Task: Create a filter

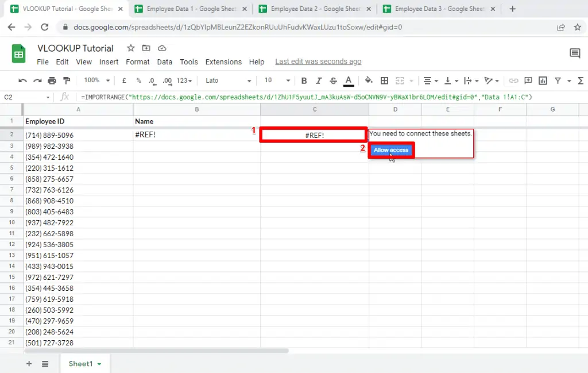Action: click(558, 80)
